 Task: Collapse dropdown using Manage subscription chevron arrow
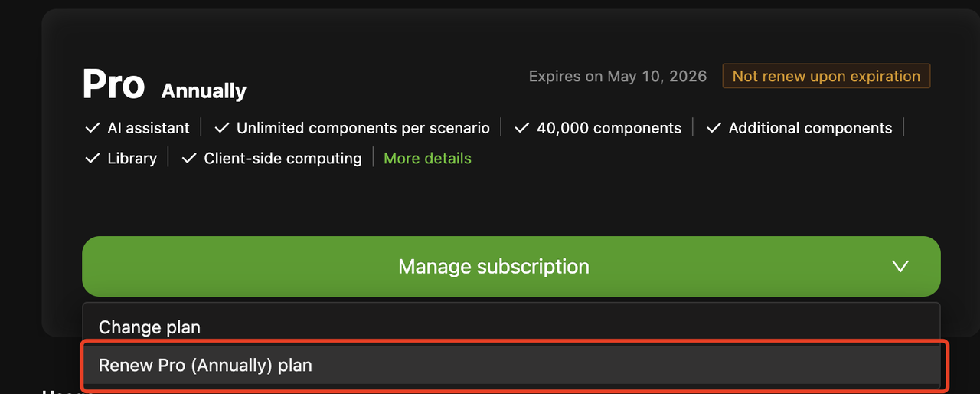click(900, 267)
